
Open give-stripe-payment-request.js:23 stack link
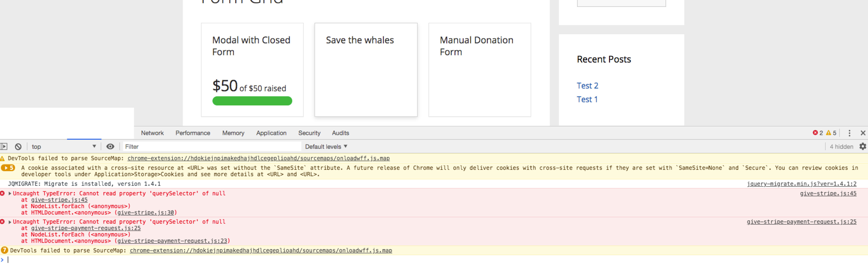tap(172, 241)
